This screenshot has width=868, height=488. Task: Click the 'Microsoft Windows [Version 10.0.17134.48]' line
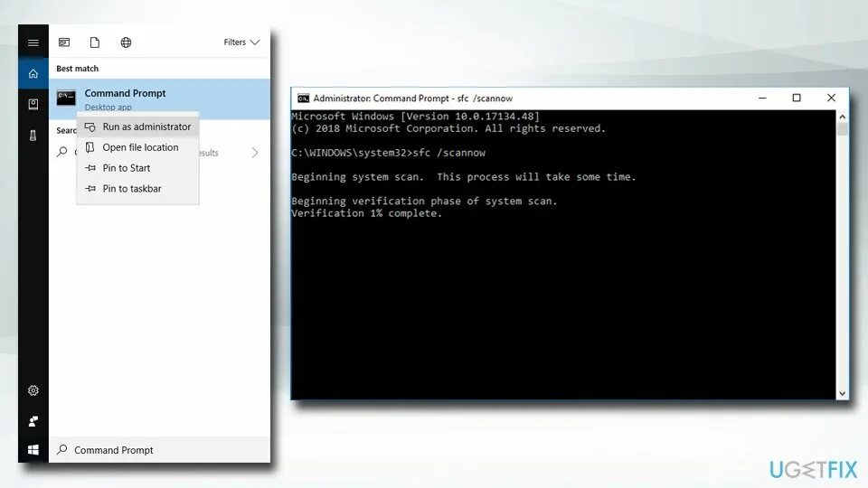[x=415, y=117]
